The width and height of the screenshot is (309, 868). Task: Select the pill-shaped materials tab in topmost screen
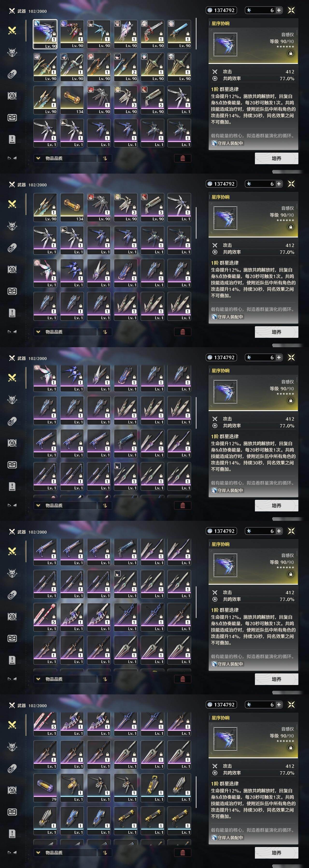[x=12, y=74]
